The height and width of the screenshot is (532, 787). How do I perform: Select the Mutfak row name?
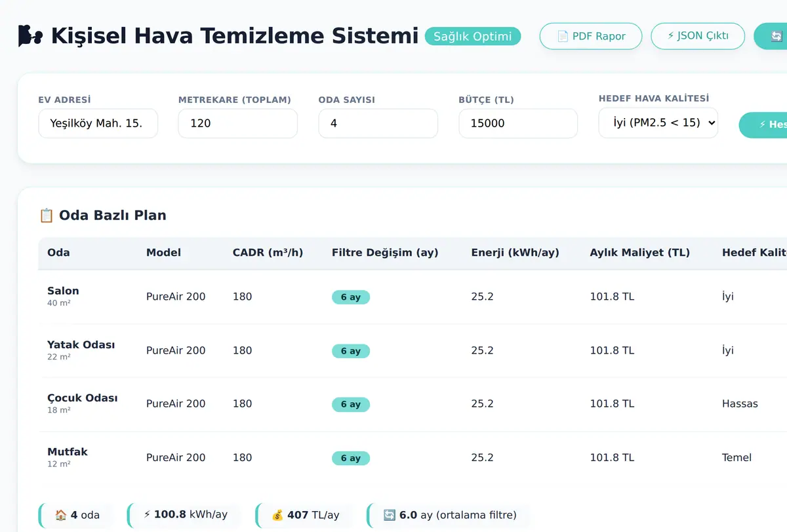[68, 451]
